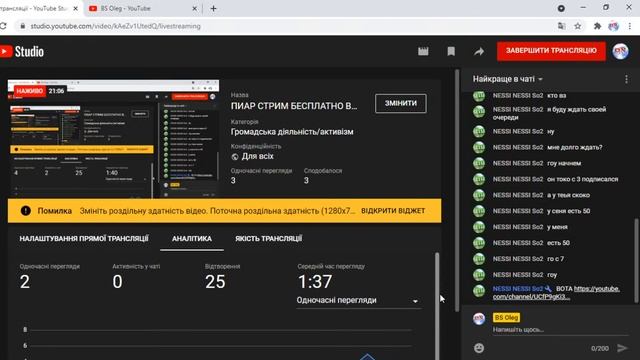Viewport: 640px width, 360px height.
Task: Click the globe icon beside Для всіх
Action: (235, 157)
